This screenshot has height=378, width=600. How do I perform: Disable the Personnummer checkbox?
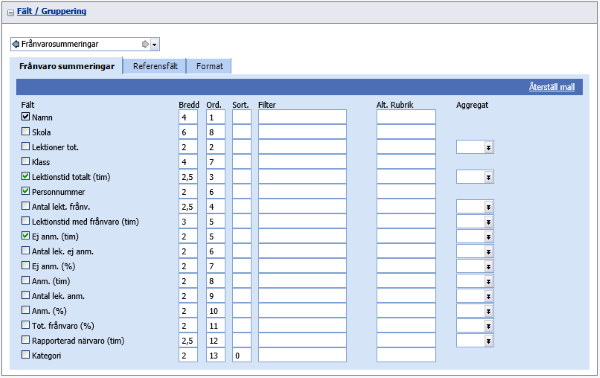[25, 191]
